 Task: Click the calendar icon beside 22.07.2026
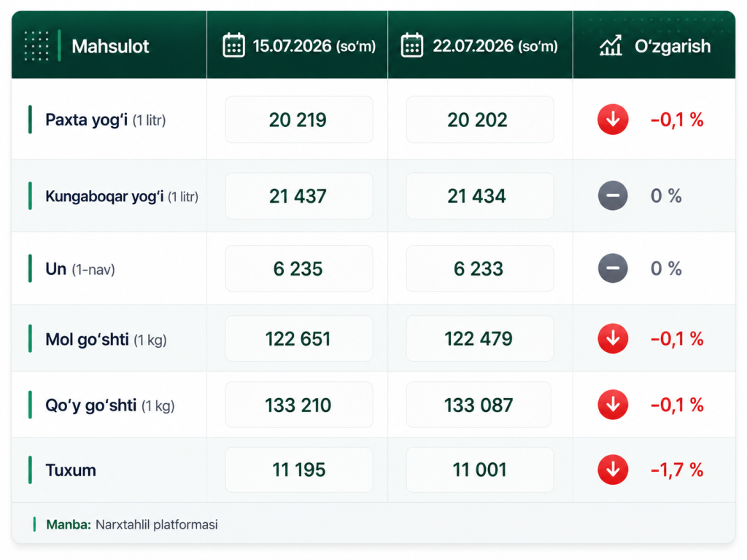411,45
